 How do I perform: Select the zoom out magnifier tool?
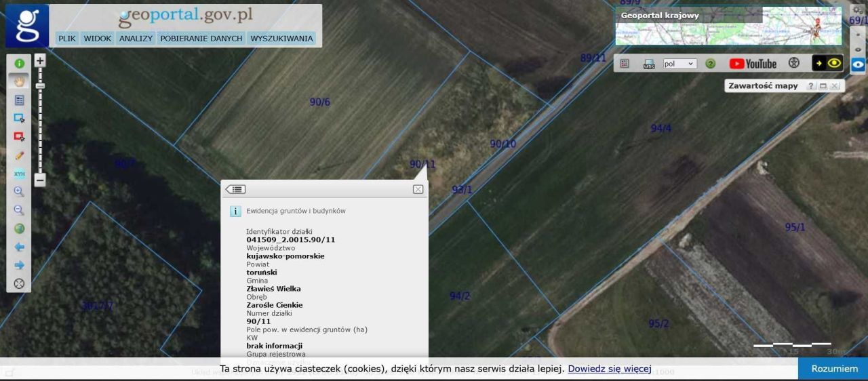[19, 210]
